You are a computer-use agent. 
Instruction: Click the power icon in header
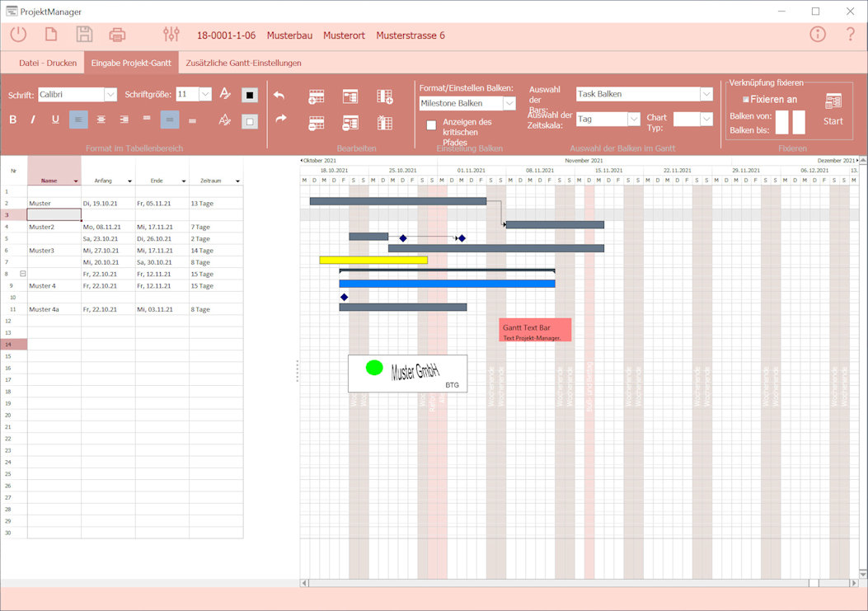18,35
